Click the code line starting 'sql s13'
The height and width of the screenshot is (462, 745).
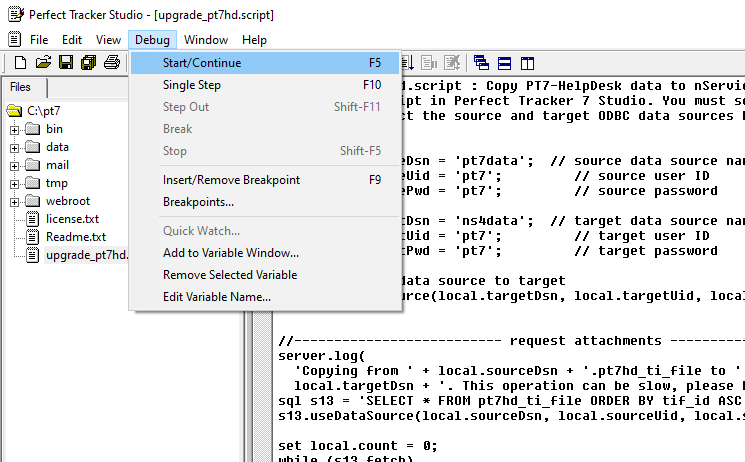(x=511, y=401)
